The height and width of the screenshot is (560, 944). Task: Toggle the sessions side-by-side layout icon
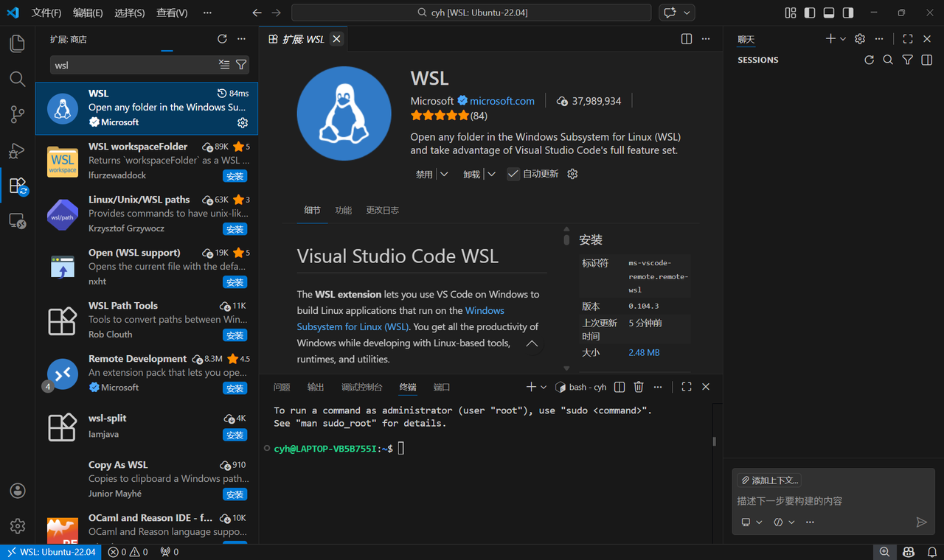[927, 60]
